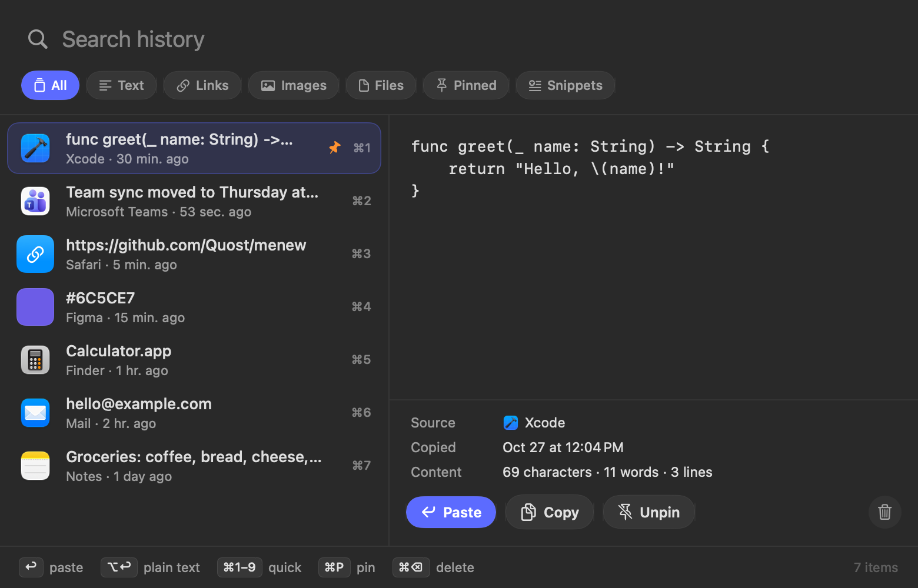The image size is (918, 588).
Task: Click the #6C5CE7 hex text entry
Action: [x=100, y=298]
